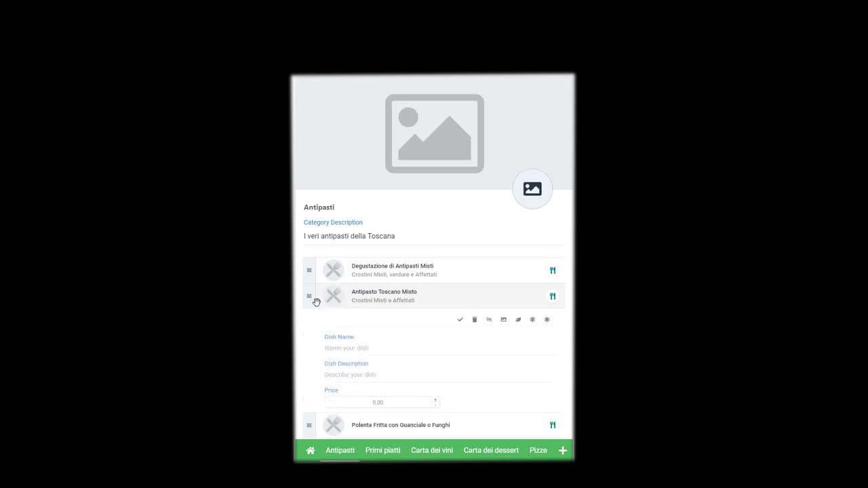868x488 pixels.
Task: Click the Antipasti category title
Action: click(319, 207)
